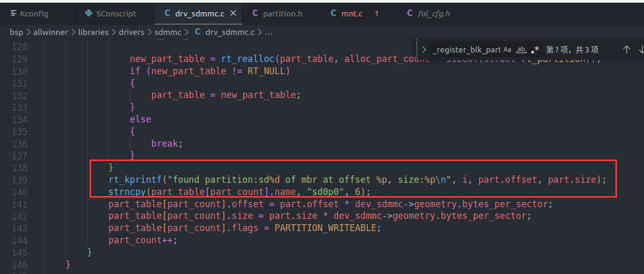Expand the replace field chevron
The height and width of the screenshot is (274, 644).
pos(424,50)
